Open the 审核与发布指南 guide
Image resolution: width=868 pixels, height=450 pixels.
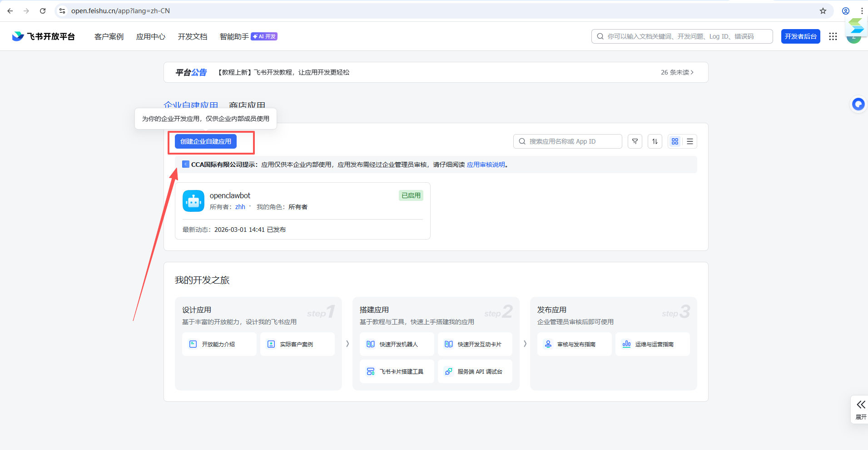click(575, 344)
